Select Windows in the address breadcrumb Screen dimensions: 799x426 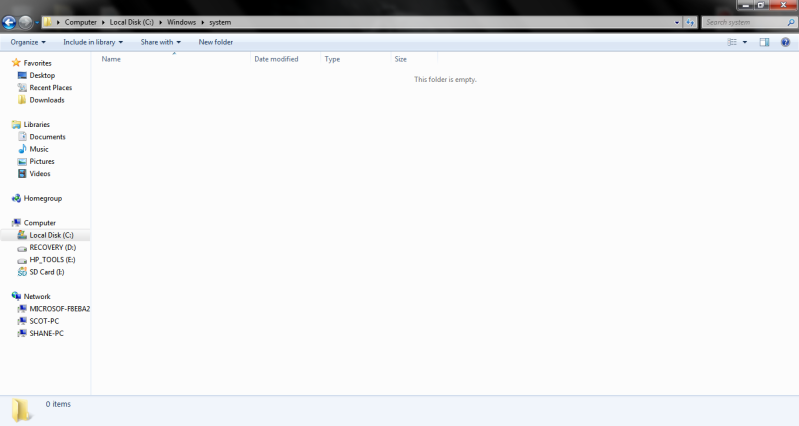click(181, 22)
